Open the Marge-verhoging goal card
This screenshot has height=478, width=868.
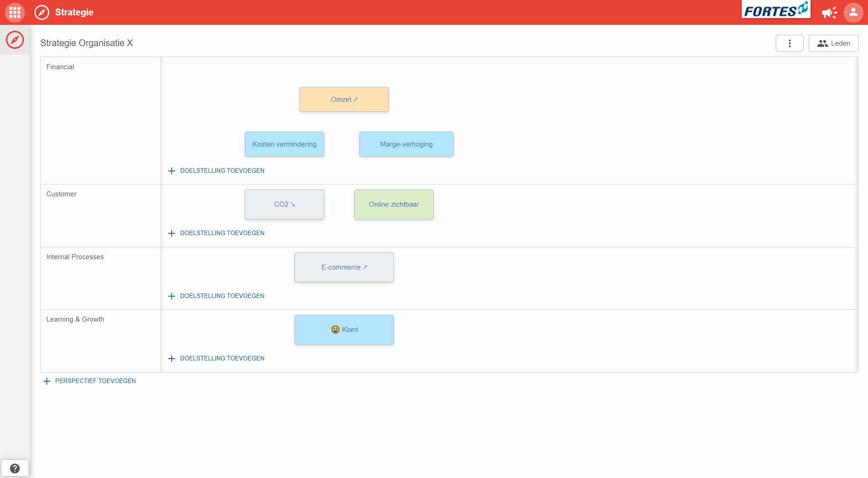406,144
